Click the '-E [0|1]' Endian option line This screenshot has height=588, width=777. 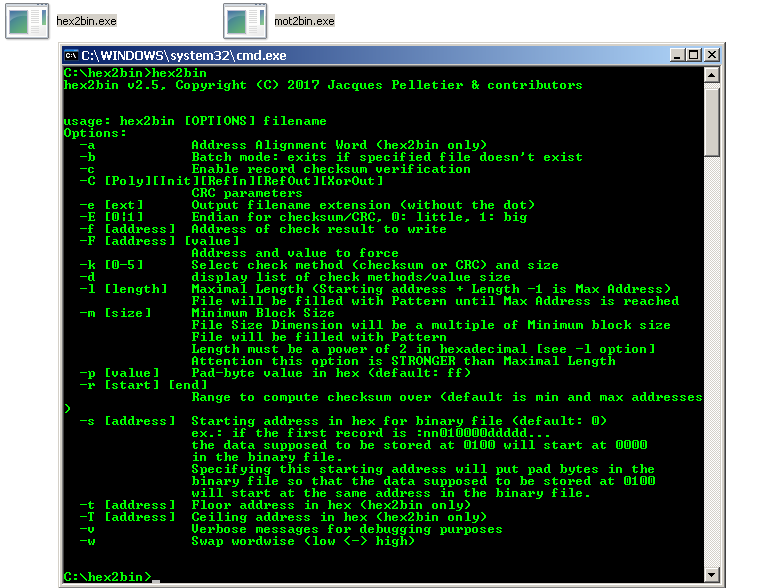[x=303, y=217]
